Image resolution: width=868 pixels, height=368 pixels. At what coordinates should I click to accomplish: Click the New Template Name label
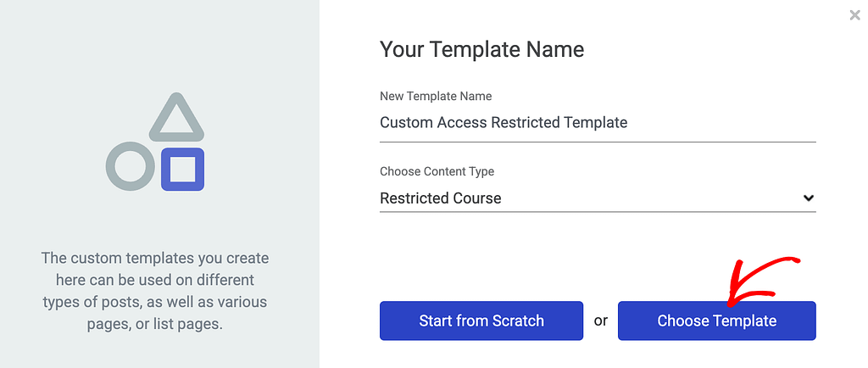click(x=436, y=97)
